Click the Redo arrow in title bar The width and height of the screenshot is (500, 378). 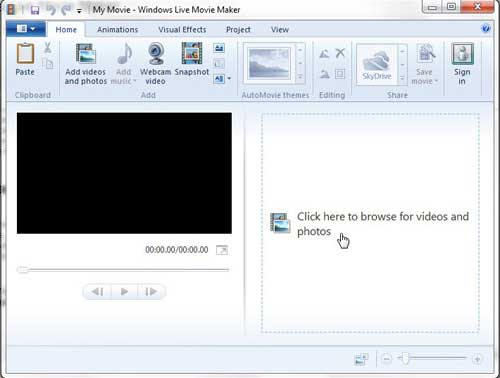pos(66,10)
